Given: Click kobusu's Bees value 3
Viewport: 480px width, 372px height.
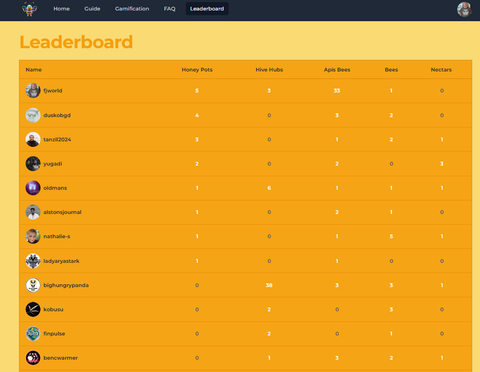Looking at the screenshot, I should tap(391, 309).
